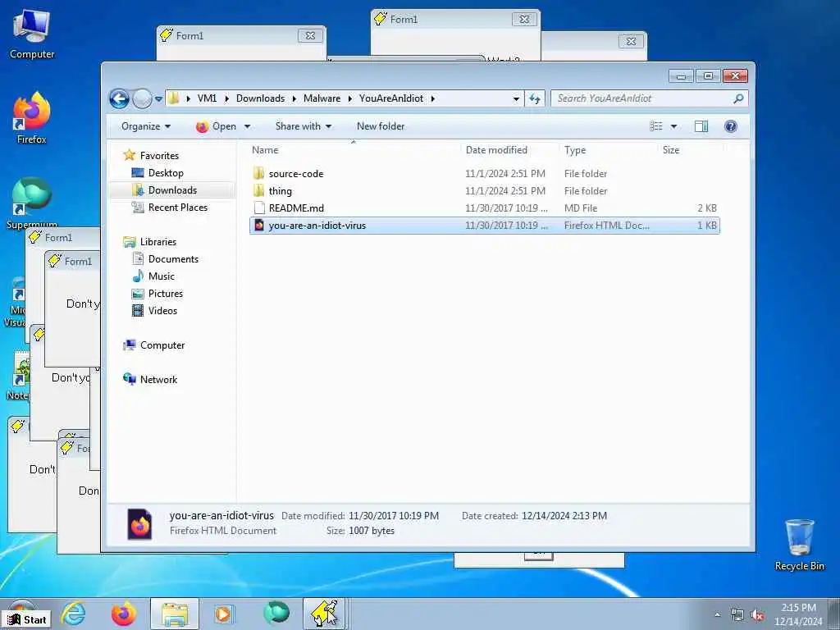
Task: Open Videos library
Action: [162, 310]
